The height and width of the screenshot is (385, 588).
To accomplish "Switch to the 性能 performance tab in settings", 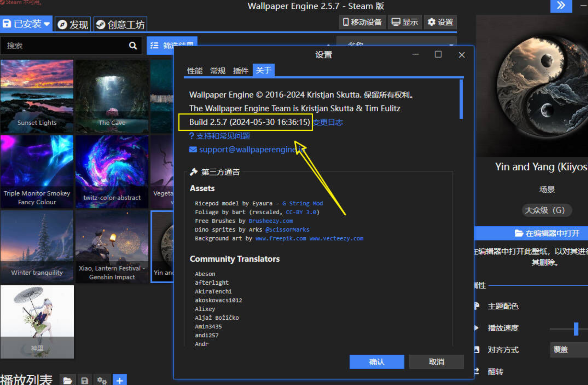I will [x=195, y=70].
